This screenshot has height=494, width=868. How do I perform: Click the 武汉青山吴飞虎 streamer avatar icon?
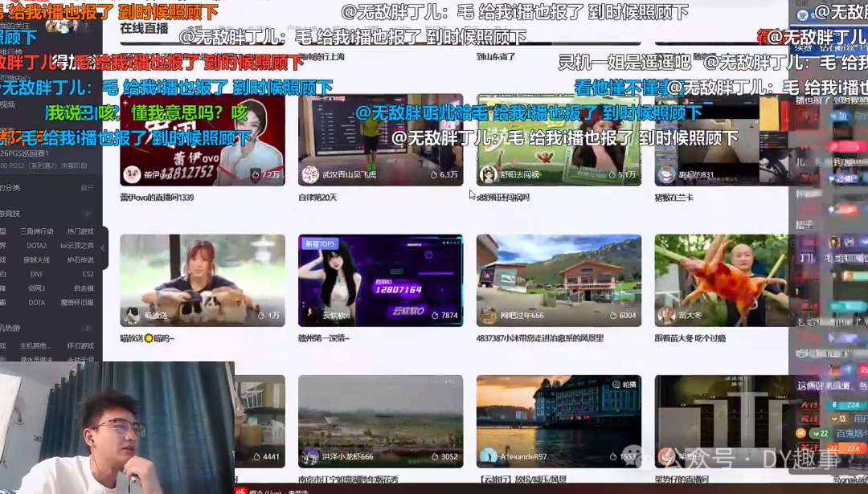tap(310, 175)
